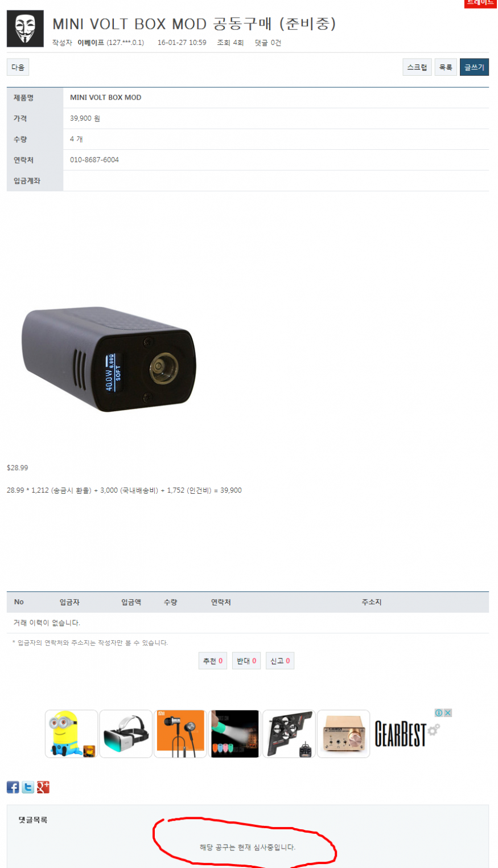The height and width of the screenshot is (868, 498).
Task: Click the MINI VOLT box mod product image
Action: point(109,359)
